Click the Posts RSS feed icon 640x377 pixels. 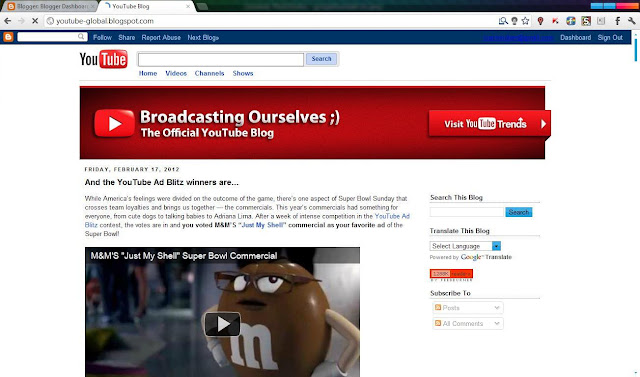pyautogui.click(x=438, y=307)
